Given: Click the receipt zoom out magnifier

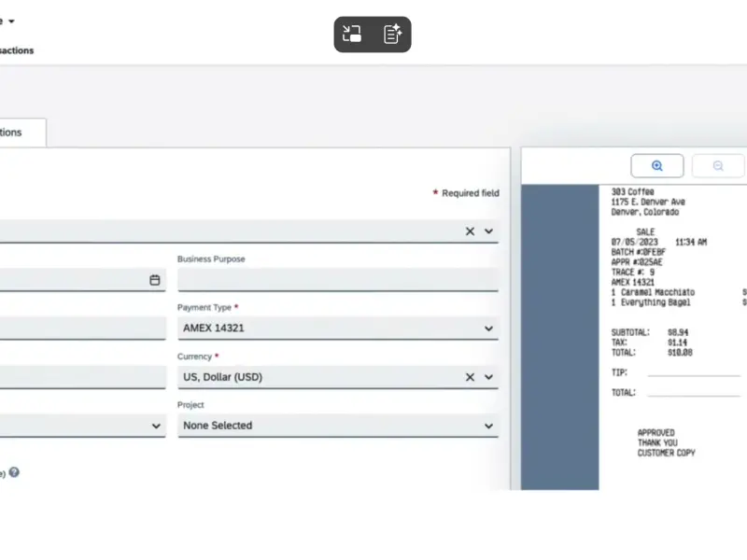Looking at the screenshot, I should click(x=717, y=166).
